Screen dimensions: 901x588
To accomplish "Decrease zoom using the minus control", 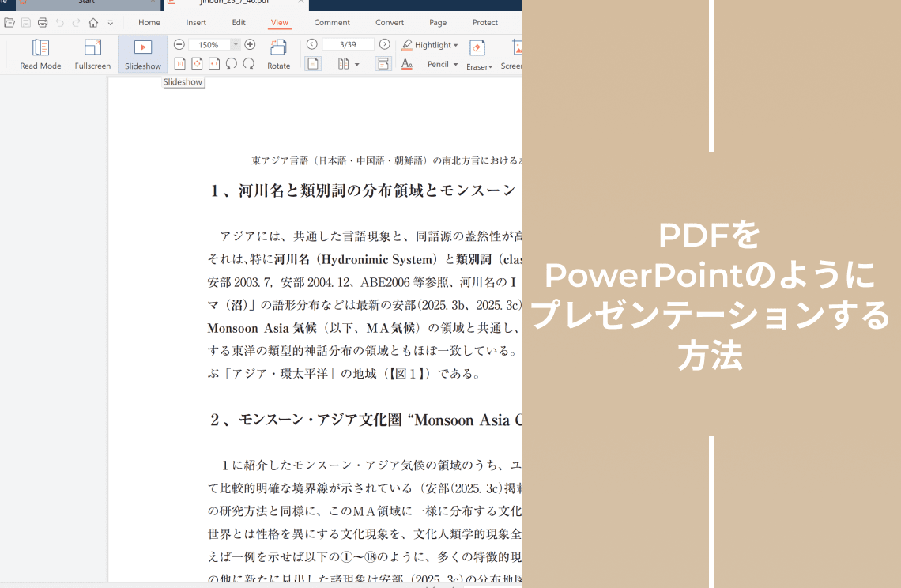I will (x=179, y=44).
